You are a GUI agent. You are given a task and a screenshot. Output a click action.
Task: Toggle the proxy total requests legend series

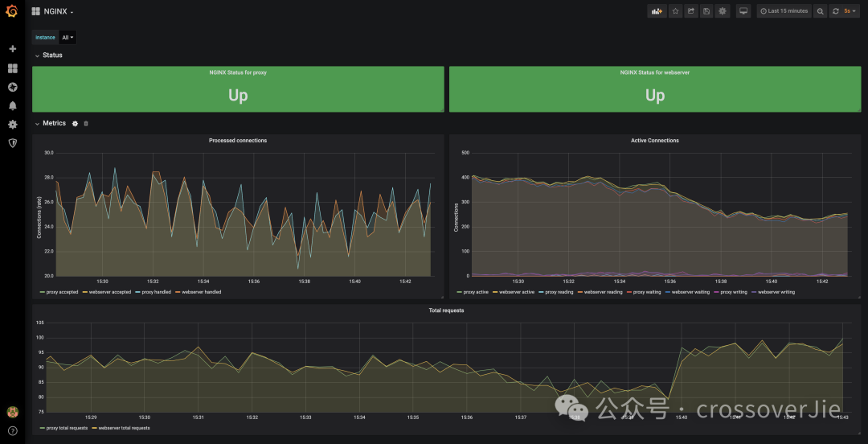67,428
